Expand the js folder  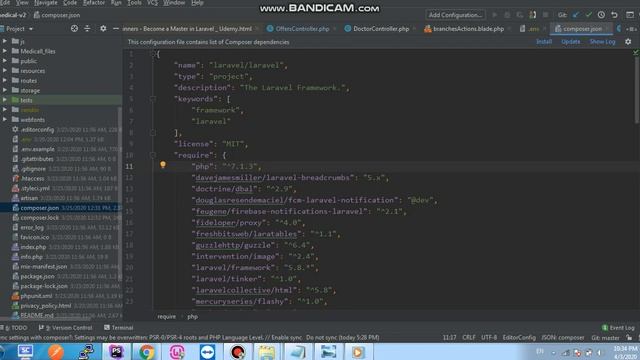[4, 41]
